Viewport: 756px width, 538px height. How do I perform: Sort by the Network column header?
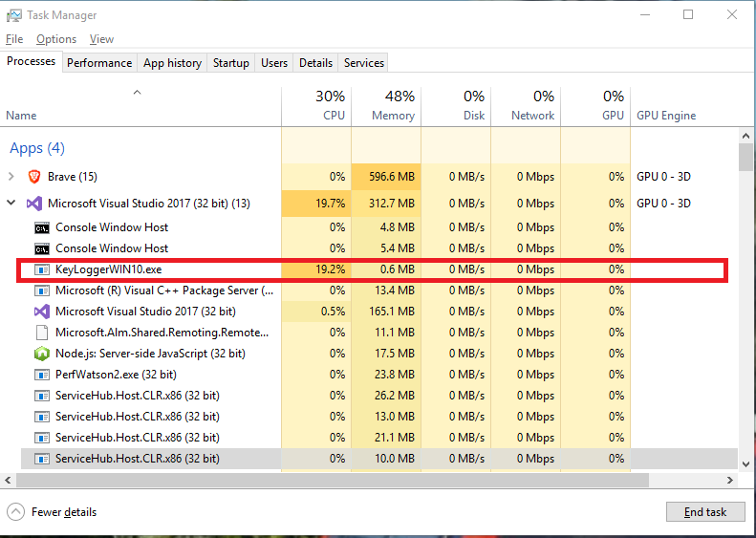tap(526, 106)
